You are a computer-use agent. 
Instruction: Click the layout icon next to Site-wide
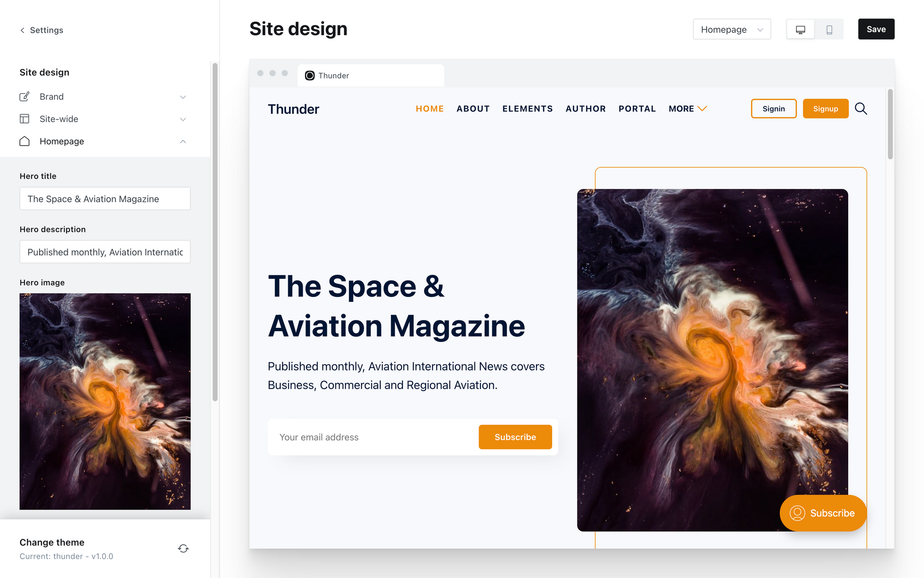pyautogui.click(x=24, y=118)
